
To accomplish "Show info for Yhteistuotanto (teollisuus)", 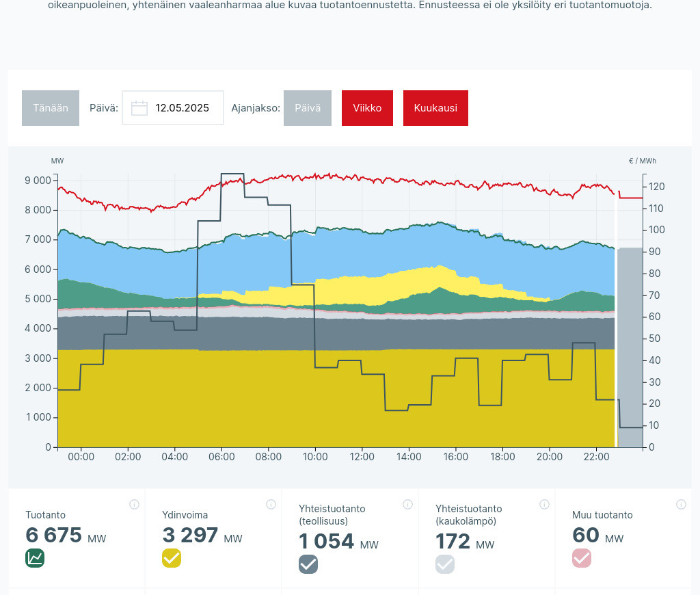I will [x=407, y=505].
